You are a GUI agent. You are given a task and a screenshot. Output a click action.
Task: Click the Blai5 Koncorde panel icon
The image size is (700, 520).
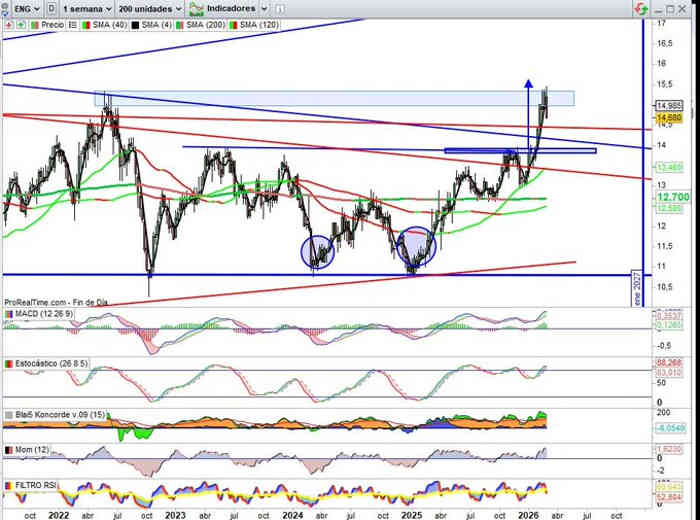point(9,413)
